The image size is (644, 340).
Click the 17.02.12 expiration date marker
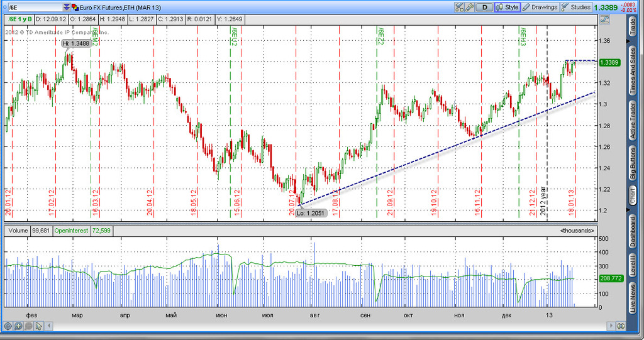[52, 202]
